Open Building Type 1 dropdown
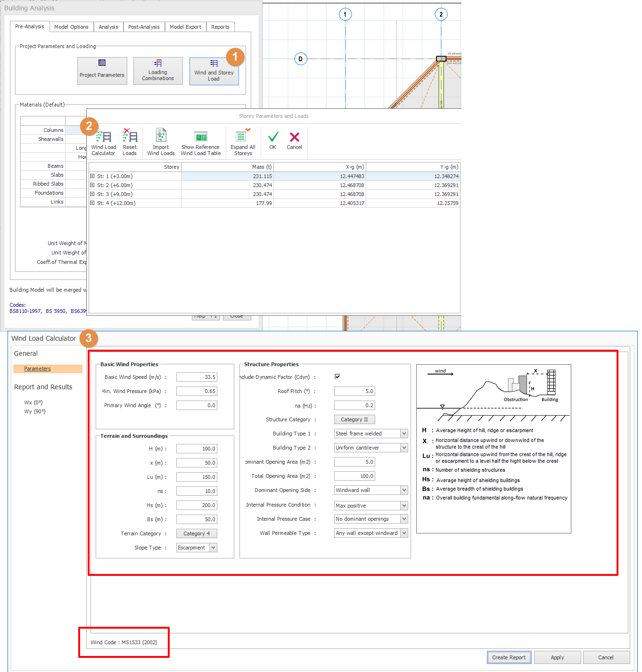This screenshot has height=672, width=642. point(404,434)
